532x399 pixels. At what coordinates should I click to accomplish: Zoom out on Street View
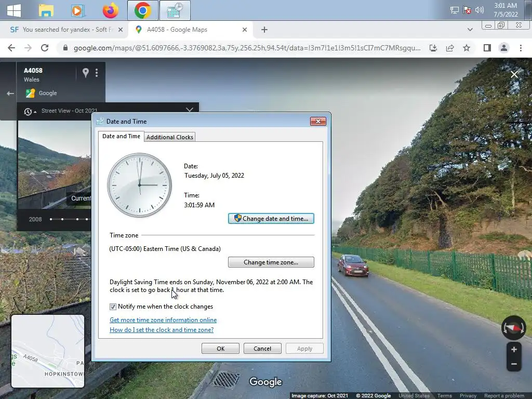514,364
